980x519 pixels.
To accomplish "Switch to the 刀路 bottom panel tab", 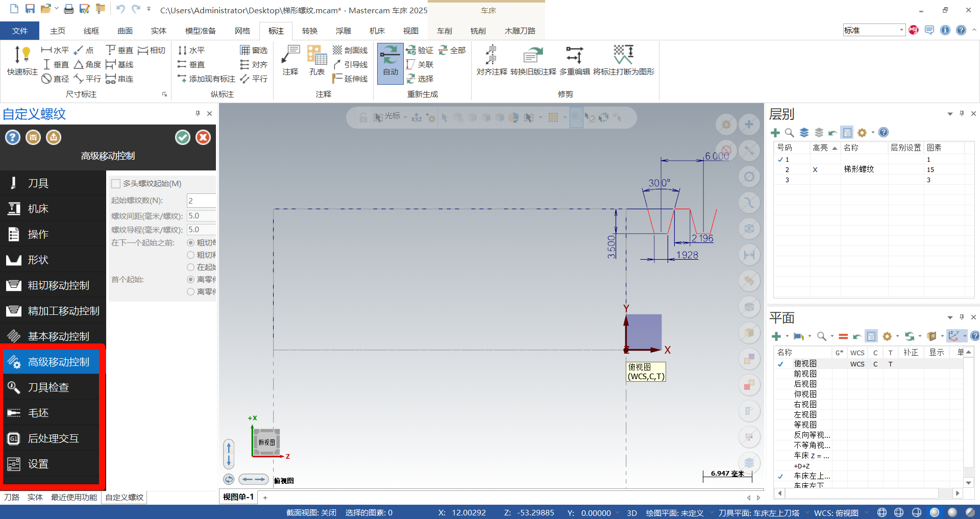I will [x=12, y=497].
